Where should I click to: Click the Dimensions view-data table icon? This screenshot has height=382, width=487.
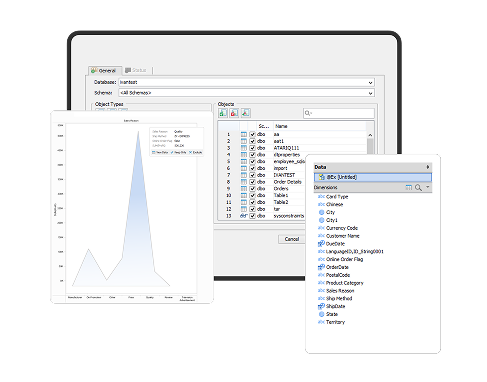(x=408, y=188)
